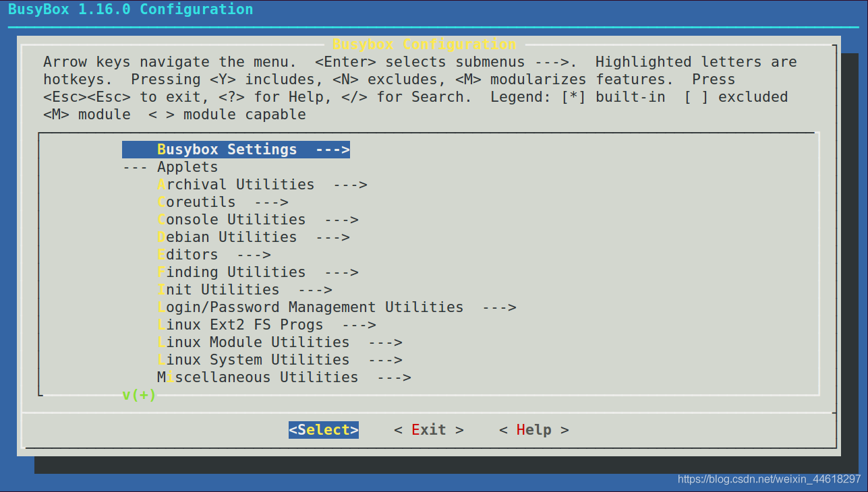Click the green v(+) more-items indicator
The image size is (868, 492).
(139, 395)
